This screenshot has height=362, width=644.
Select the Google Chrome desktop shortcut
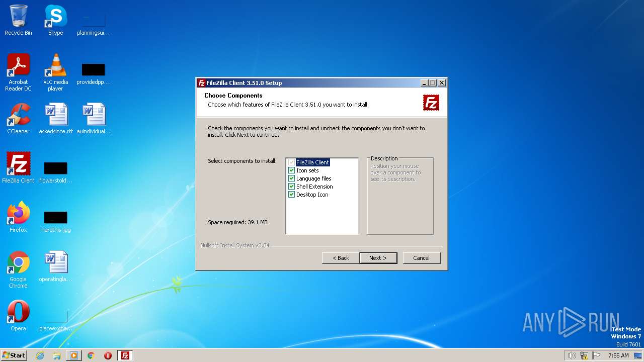tap(18, 269)
